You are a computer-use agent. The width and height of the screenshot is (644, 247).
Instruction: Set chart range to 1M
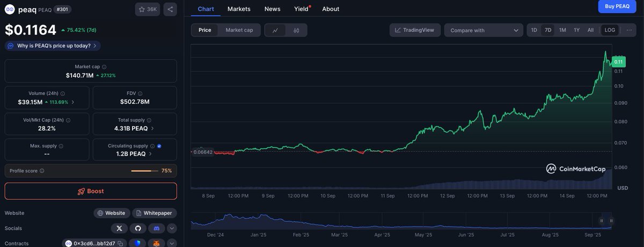click(562, 30)
